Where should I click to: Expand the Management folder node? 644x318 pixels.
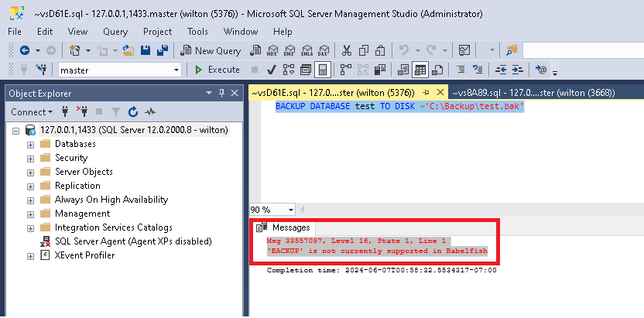tap(30, 214)
